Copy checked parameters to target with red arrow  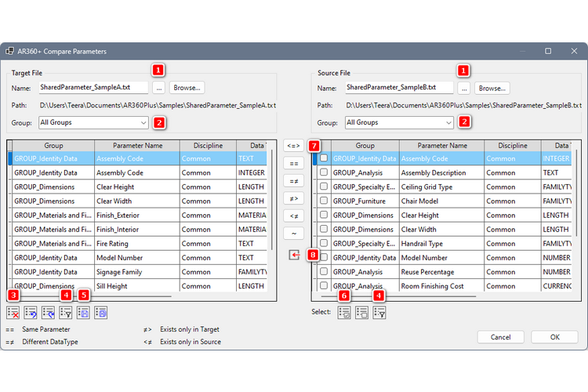point(294,256)
